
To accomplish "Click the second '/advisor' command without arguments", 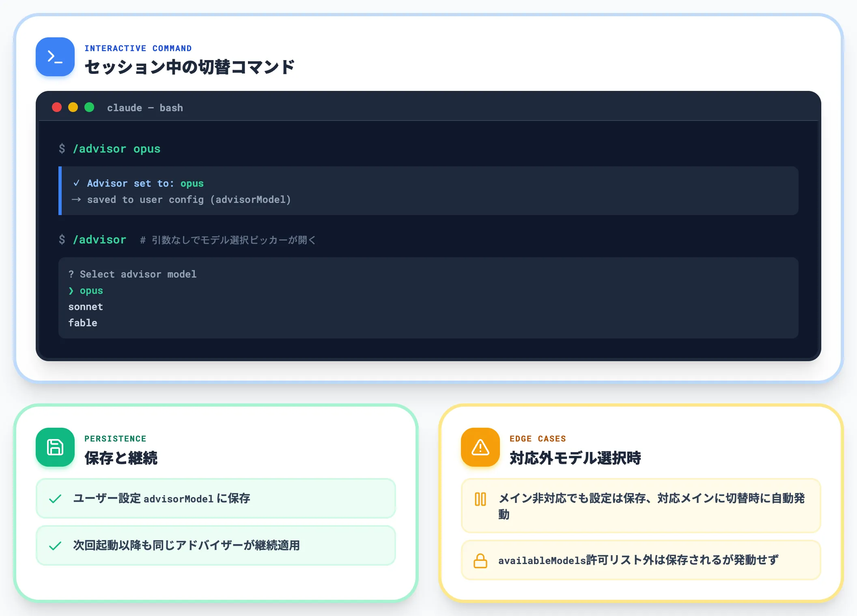I will [99, 240].
